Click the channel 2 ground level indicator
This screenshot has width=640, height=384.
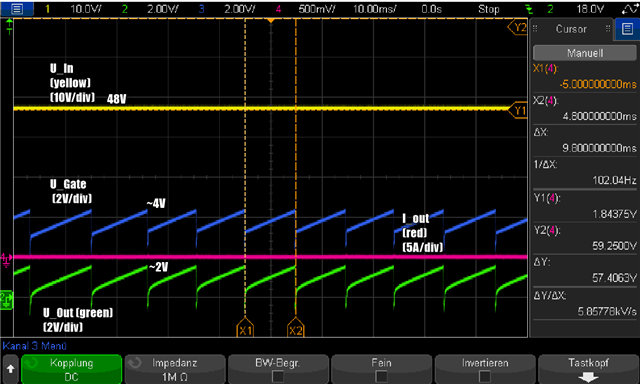point(6,300)
